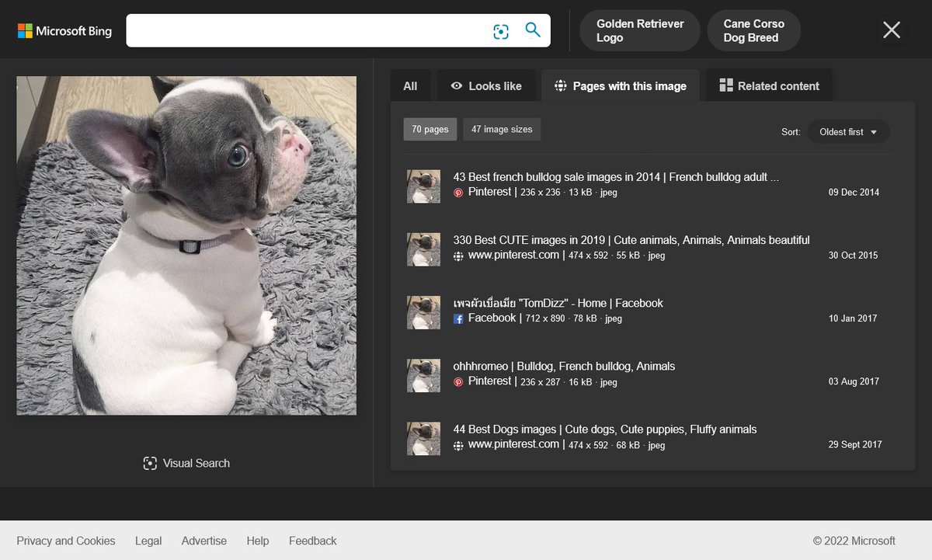Select Pages with this image tab

click(x=621, y=85)
